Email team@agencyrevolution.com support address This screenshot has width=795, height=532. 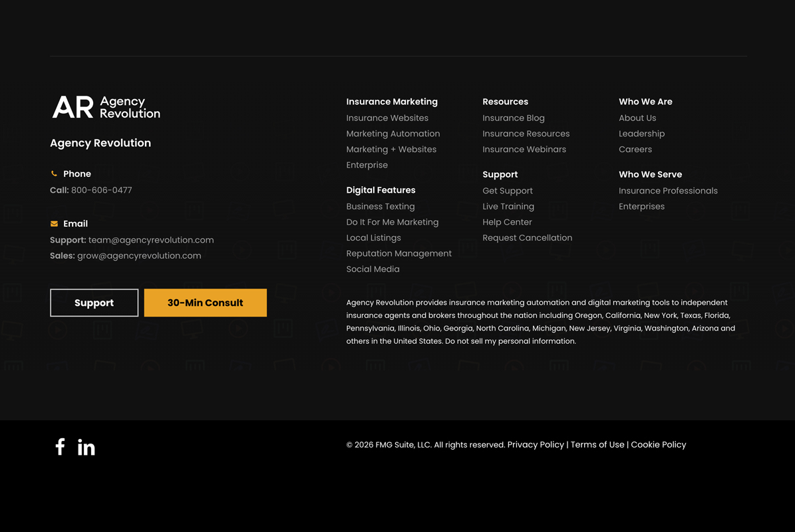[151, 239]
